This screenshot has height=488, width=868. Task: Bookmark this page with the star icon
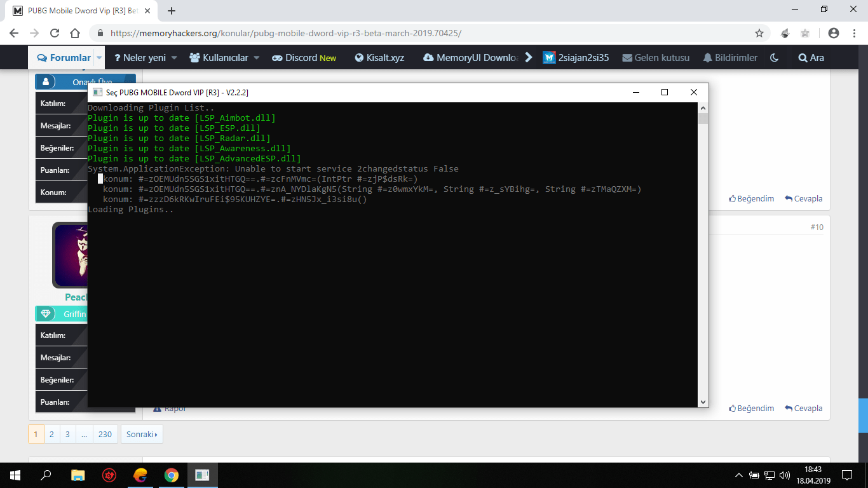[759, 33]
